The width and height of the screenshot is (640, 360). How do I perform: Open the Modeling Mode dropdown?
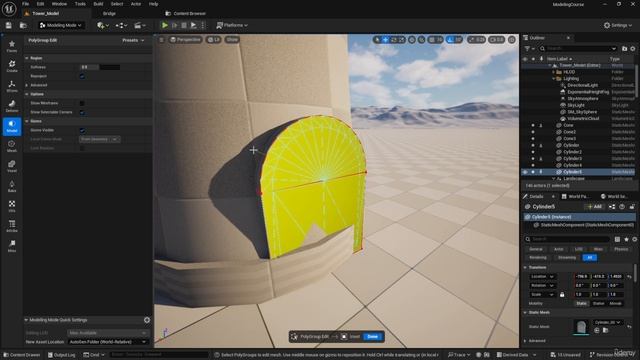[x=60, y=25]
